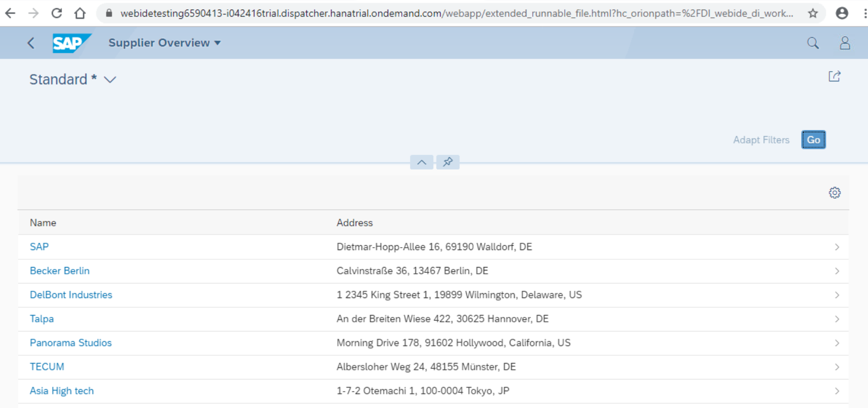Open Adapt Filters
The image size is (868, 408).
761,140
